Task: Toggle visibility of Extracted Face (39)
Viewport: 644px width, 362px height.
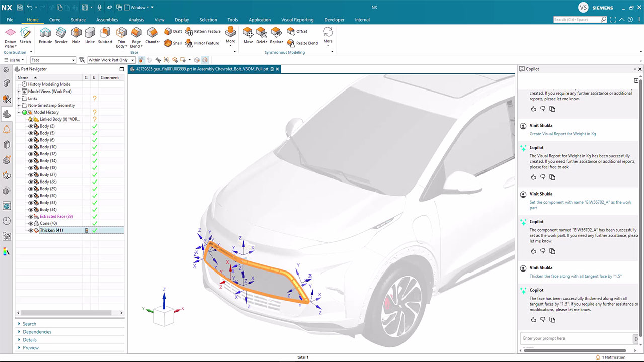Action: tap(30, 216)
